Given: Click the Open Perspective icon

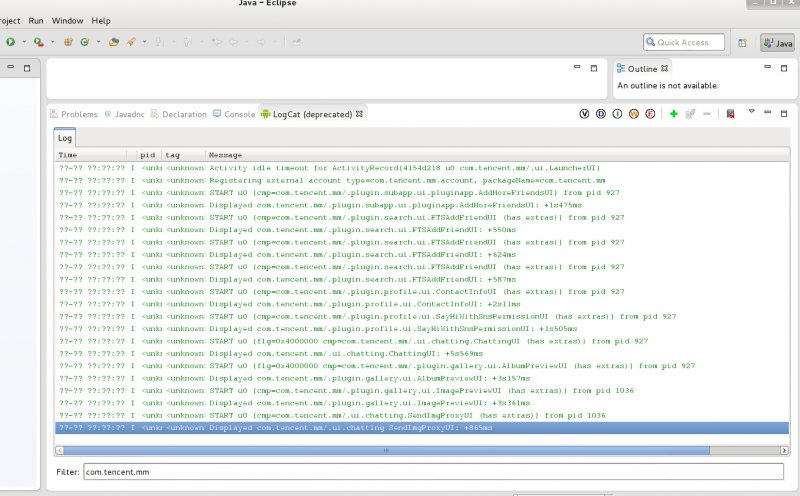Looking at the screenshot, I should pyautogui.click(x=742, y=43).
